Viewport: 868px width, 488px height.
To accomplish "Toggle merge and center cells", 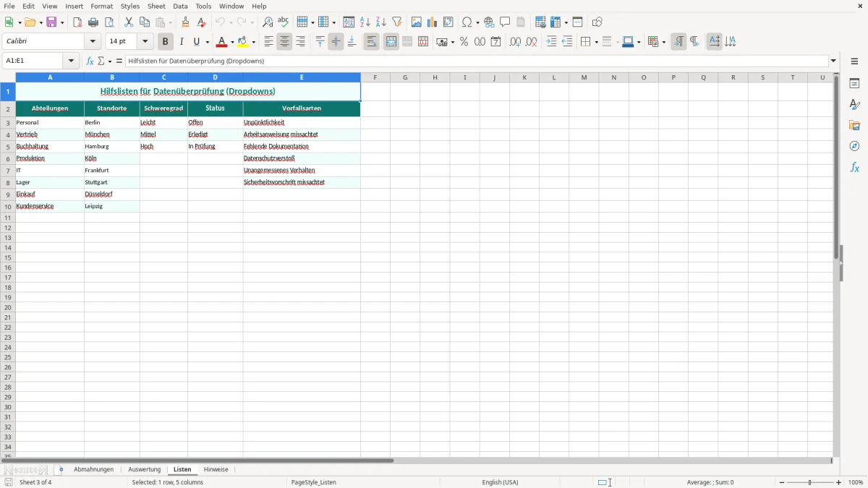I will point(391,42).
